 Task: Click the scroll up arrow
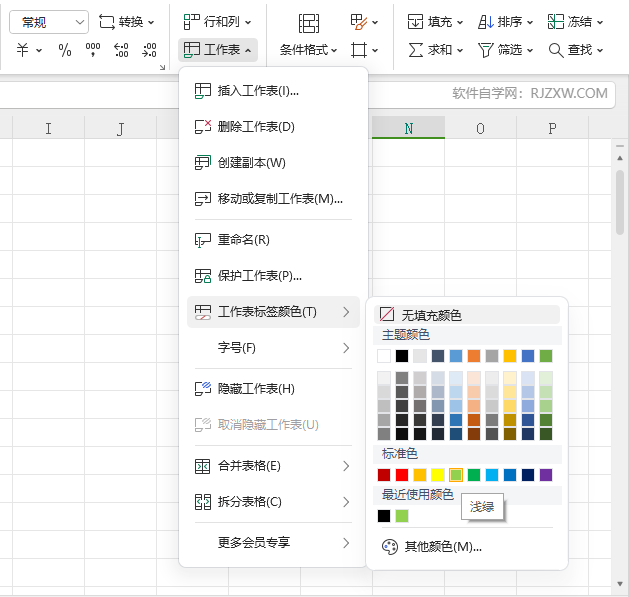pos(620,158)
